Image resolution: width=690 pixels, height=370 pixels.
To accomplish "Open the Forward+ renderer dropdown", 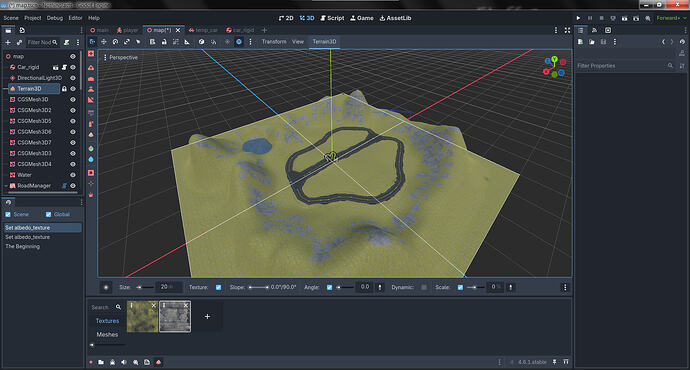I will click(x=671, y=18).
